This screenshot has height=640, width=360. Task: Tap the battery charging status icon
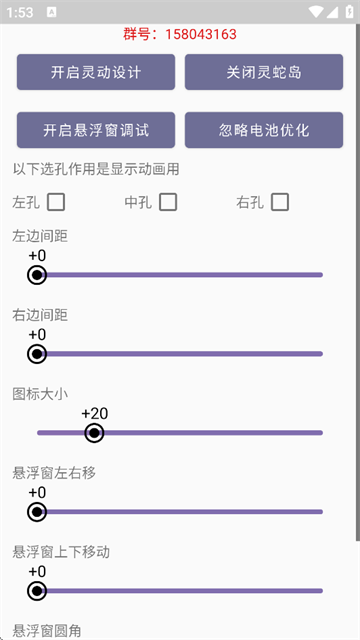349,12
